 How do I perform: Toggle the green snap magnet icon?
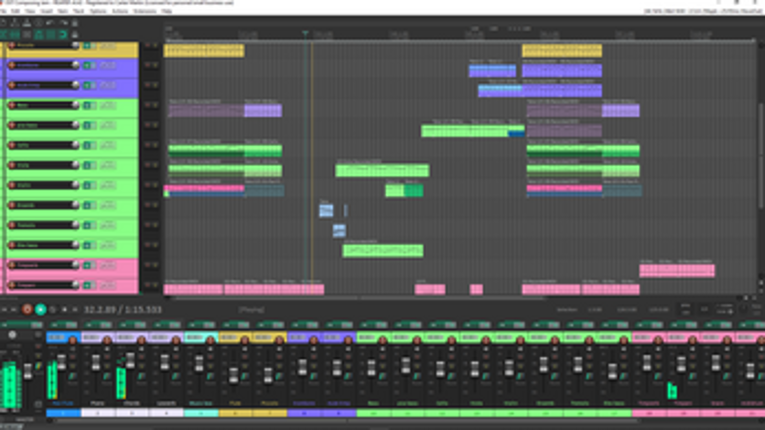click(x=63, y=35)
